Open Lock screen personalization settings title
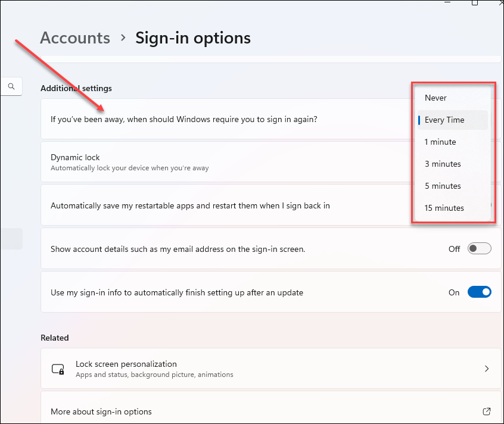 (x=126, y=364)
